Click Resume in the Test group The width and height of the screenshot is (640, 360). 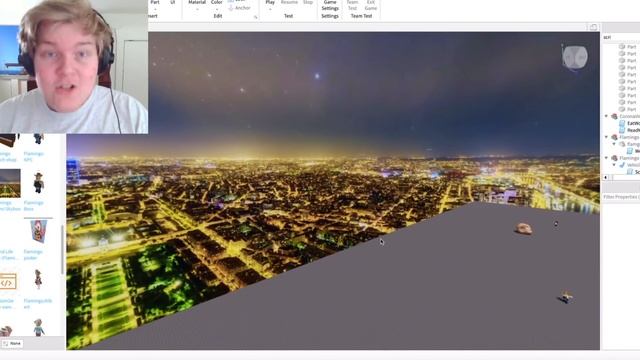tap(289, 2)
